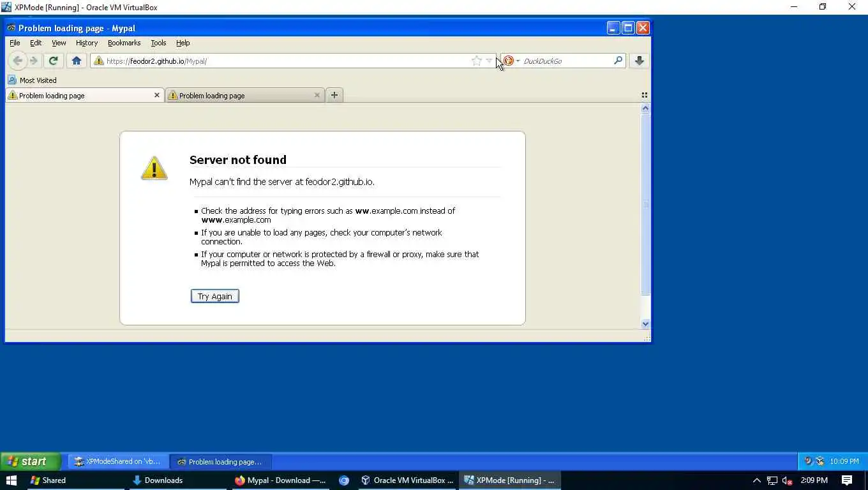Select the first Problem loading page tab
This screenshot has height=490, width=868.
[84, 95]
